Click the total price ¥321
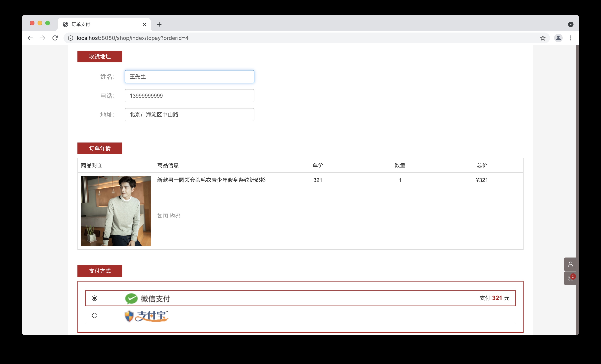 [482, 180]
